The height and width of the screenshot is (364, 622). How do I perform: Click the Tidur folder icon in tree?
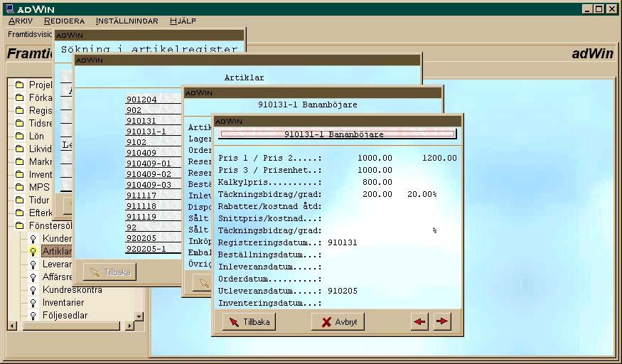19,200
